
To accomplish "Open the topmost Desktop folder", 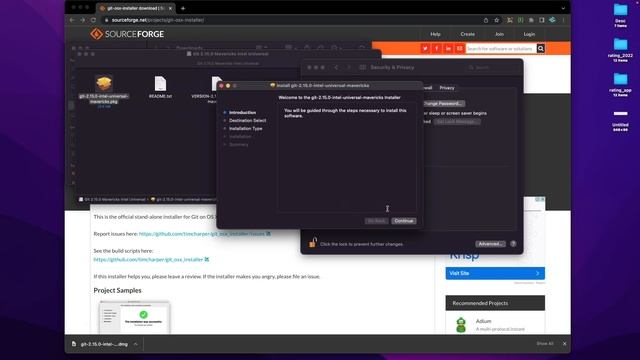I will [620, 16].
